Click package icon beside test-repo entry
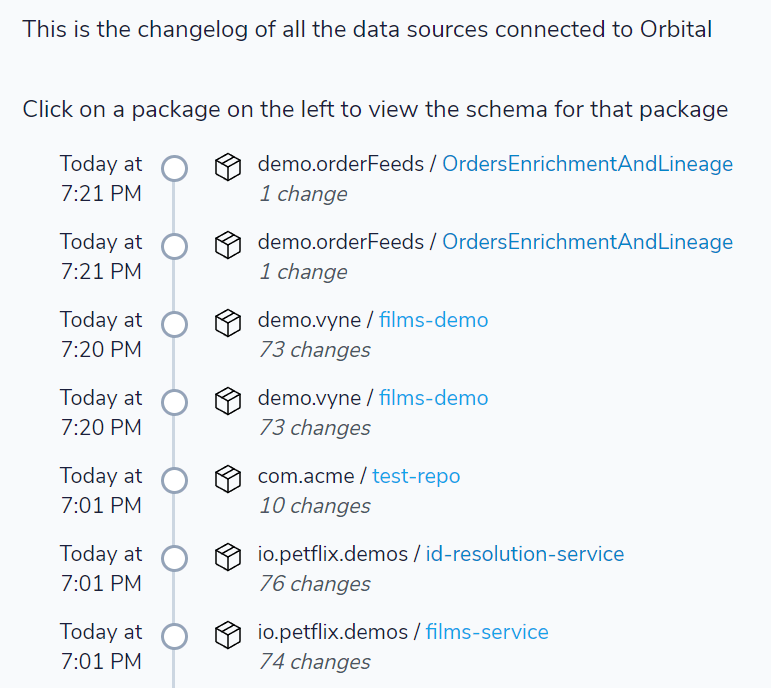The width and height of the screenshot is (771, 688). pyautogui.click(x=228, y=479)
